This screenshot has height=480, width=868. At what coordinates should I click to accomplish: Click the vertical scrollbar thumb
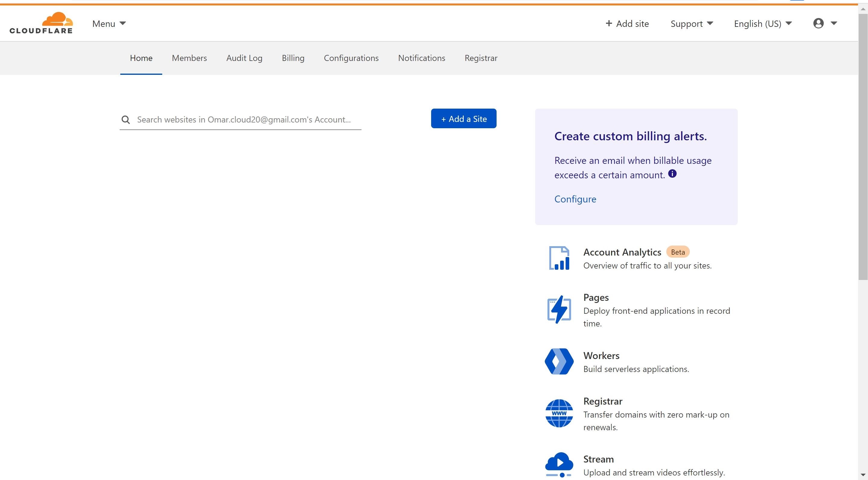click(x=863, y=147)
